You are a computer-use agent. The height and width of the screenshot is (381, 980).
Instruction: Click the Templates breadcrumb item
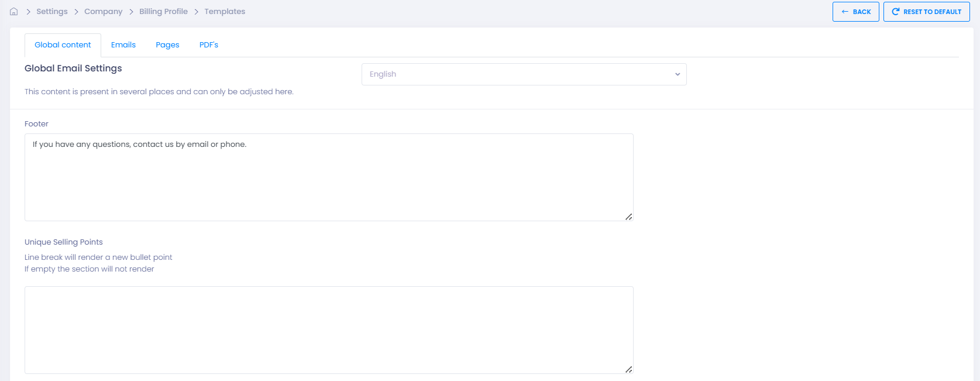pos(225,12)
